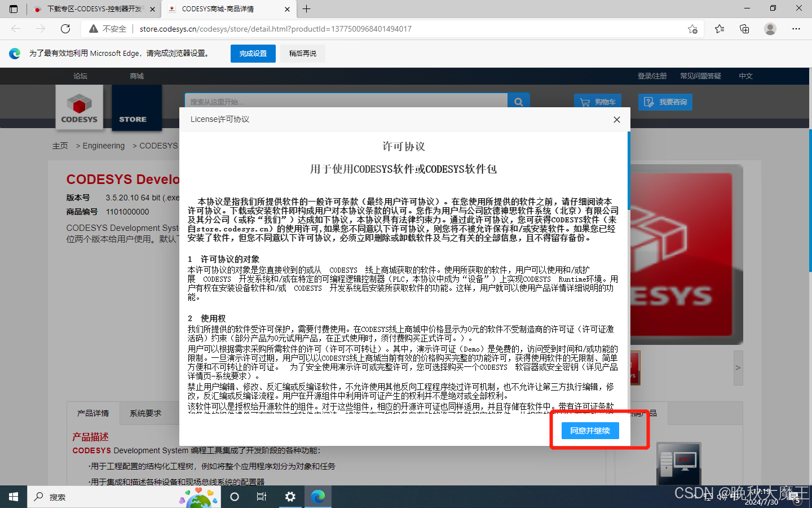Viewport: 812px width, 508px height.
Task: Switch language via 中文 link
Action: pos(746,76)
